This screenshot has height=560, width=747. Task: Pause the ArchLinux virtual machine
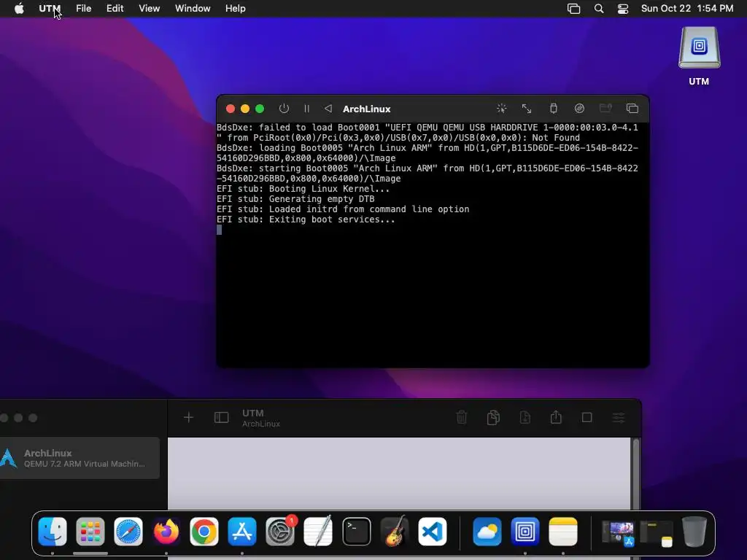(307, 109)
